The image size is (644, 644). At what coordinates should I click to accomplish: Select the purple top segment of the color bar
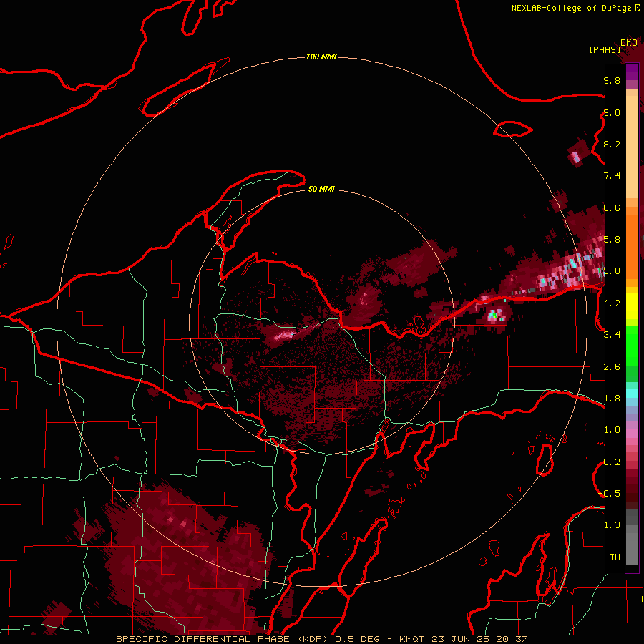point(632,72)
